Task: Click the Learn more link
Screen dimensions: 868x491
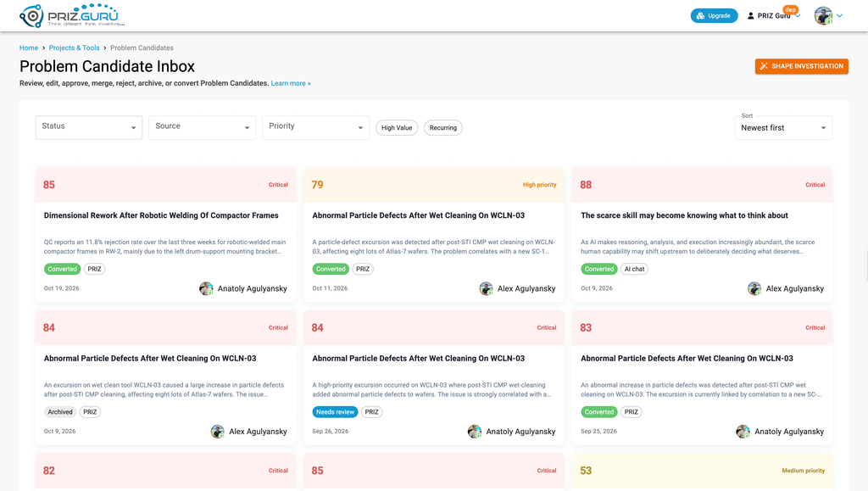Action: [x=291, y=83]
